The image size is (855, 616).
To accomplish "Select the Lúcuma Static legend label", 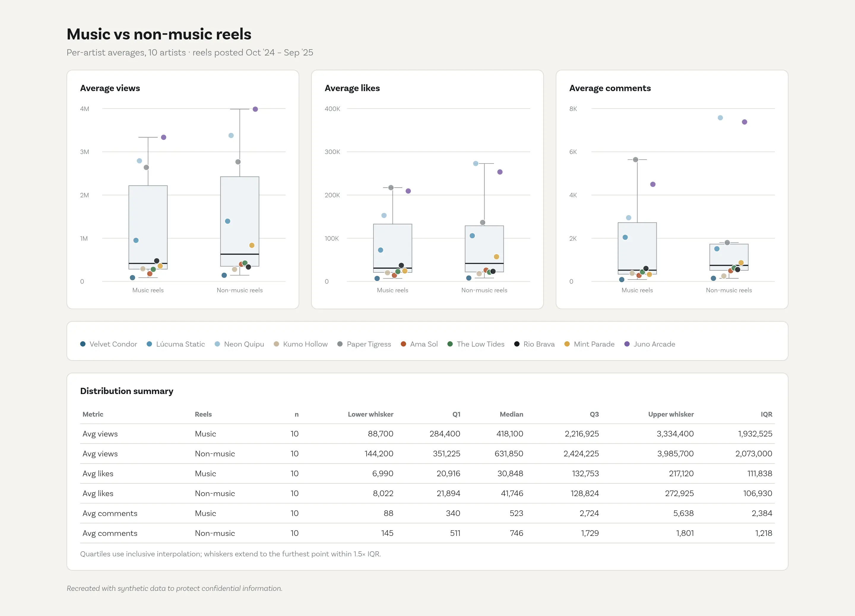I will click(180, 344).
